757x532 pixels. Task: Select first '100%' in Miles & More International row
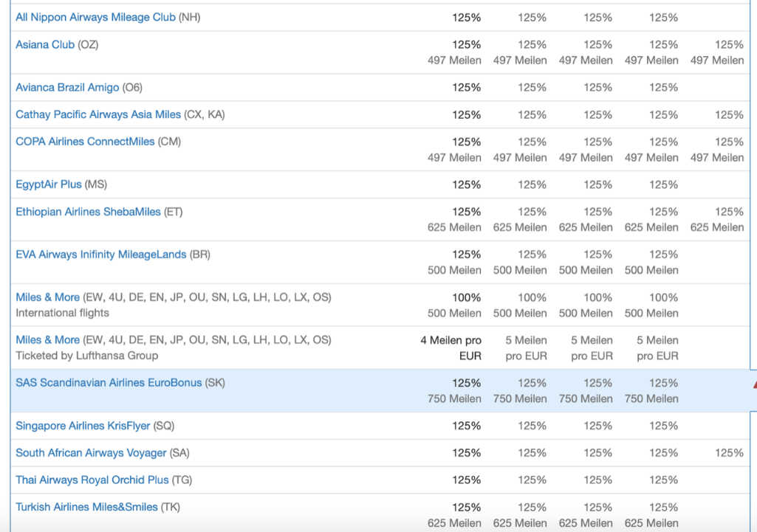pyautogui.click(x=466, y=297)
